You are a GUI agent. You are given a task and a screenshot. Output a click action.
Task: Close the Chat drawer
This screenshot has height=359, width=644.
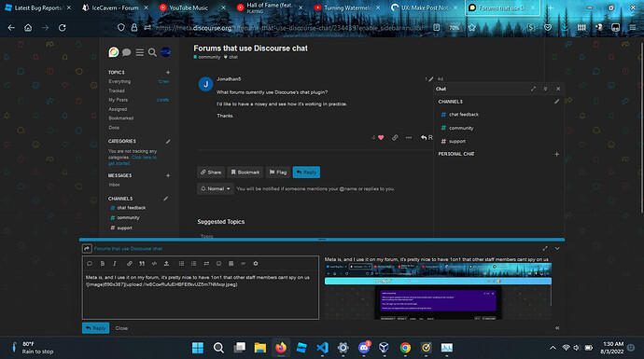point(558,89)
